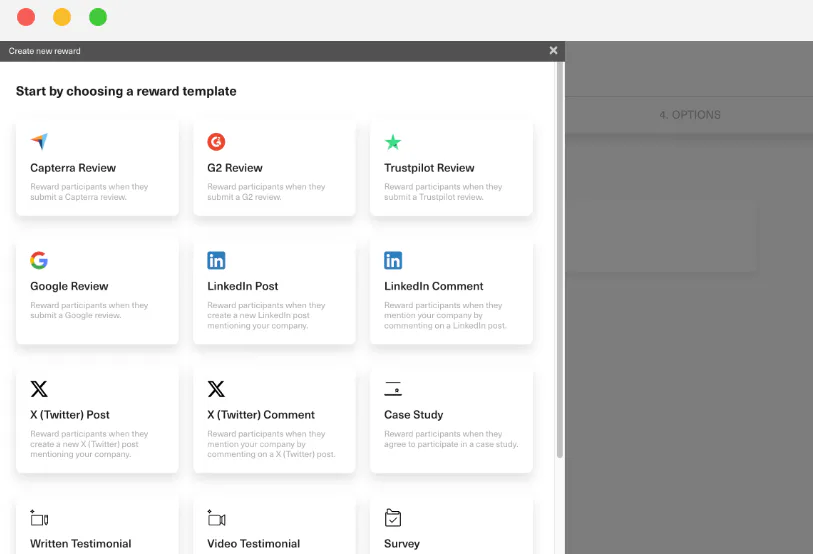Click the X logo above X (Twitter) Post
This screenshot has height=554, width=813.
pos(39,389)
